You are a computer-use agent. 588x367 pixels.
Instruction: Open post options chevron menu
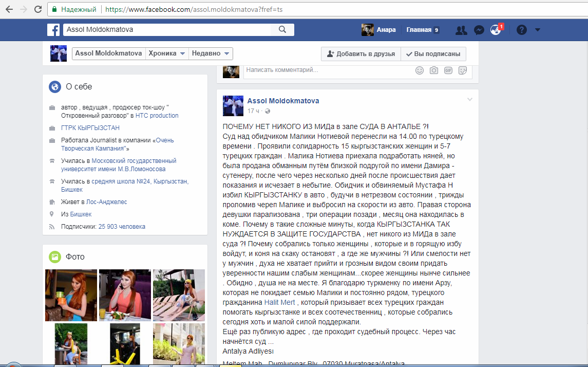pyautogui.click(x=469, y=100)
